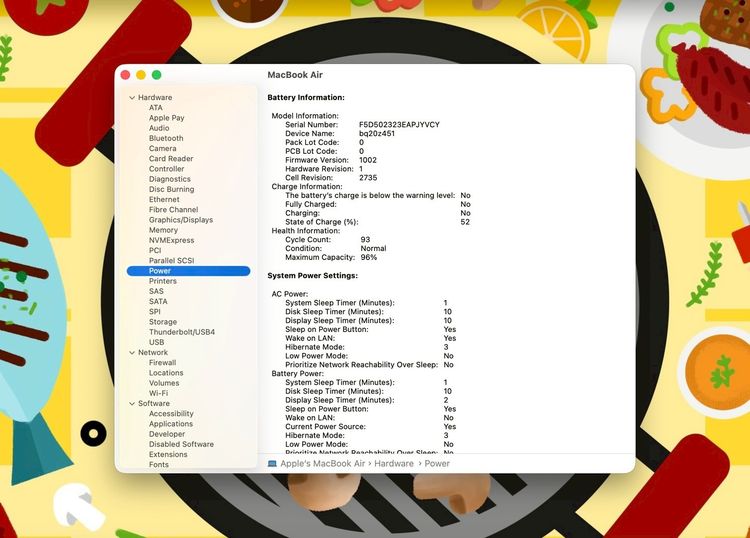Select Firewall in the Network section

tap(162, 363)
